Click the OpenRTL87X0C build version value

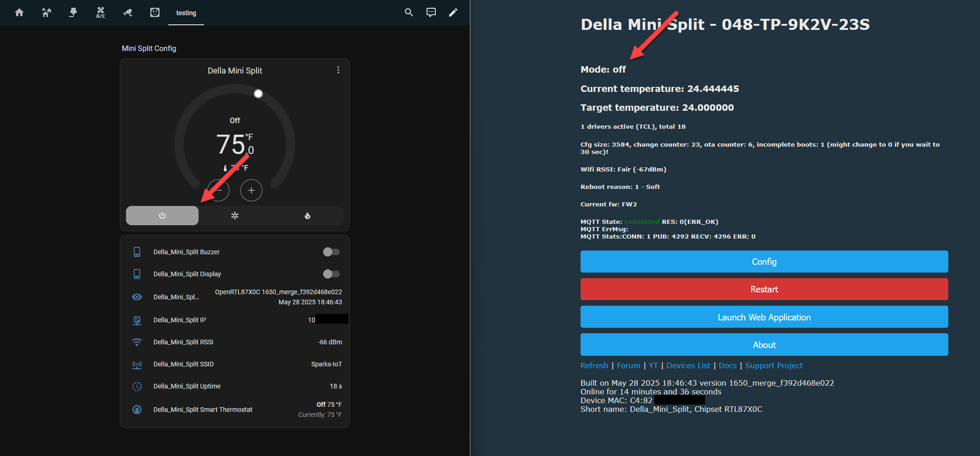[x=279, y=297]
